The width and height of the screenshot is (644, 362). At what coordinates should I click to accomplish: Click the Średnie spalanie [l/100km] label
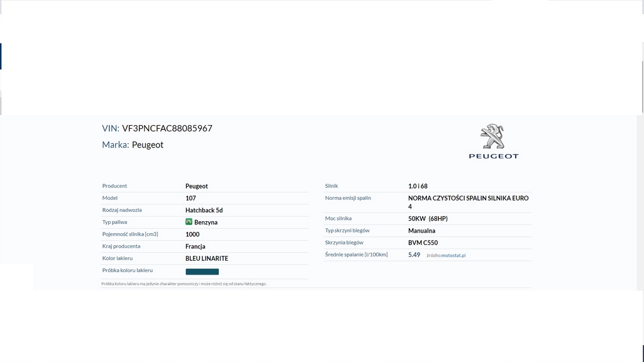pos(356,255)
